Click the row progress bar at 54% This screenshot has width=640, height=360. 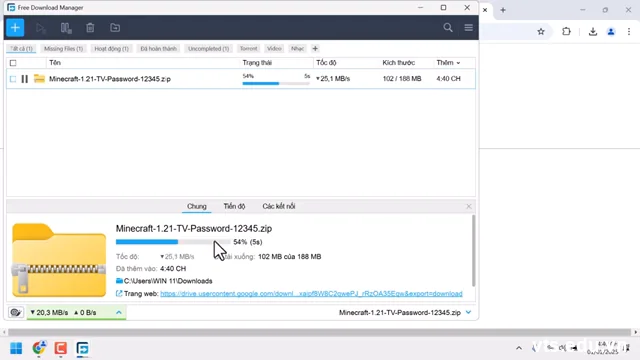[276, 83]
